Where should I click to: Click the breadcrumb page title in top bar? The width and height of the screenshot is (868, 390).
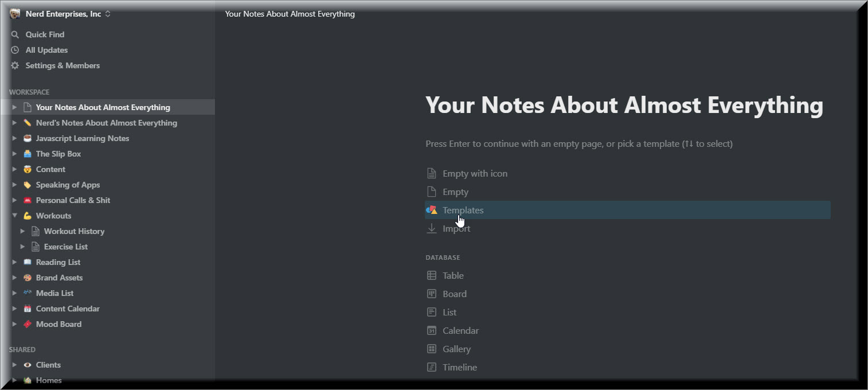[x=290, y=14]
